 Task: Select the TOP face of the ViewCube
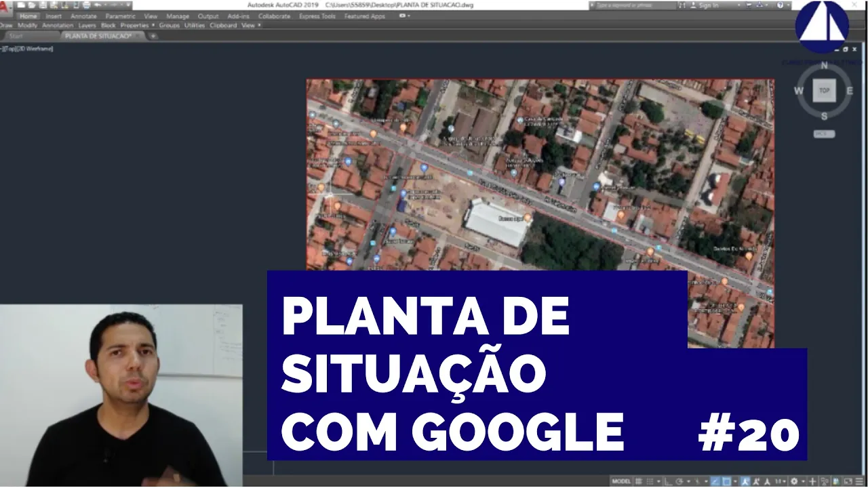824,90
